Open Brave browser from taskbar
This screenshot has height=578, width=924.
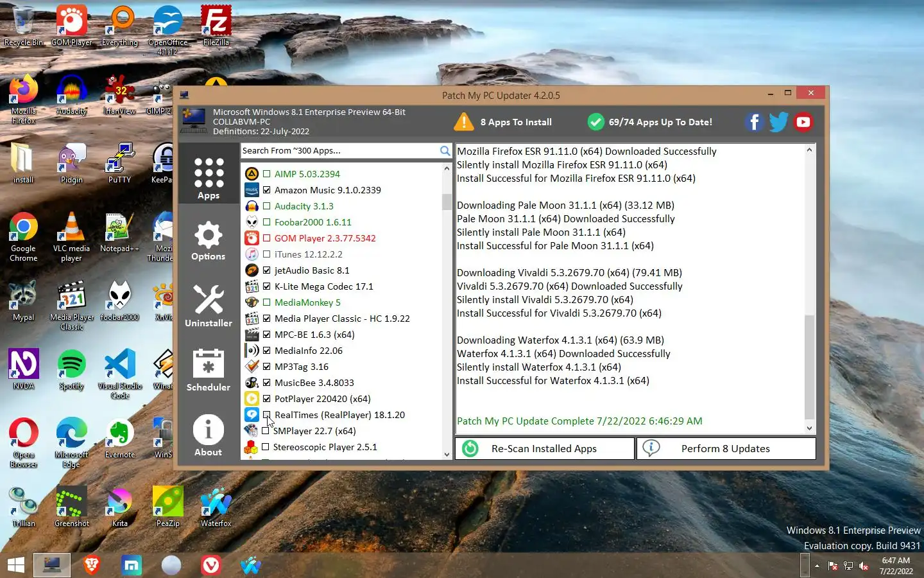92,565
